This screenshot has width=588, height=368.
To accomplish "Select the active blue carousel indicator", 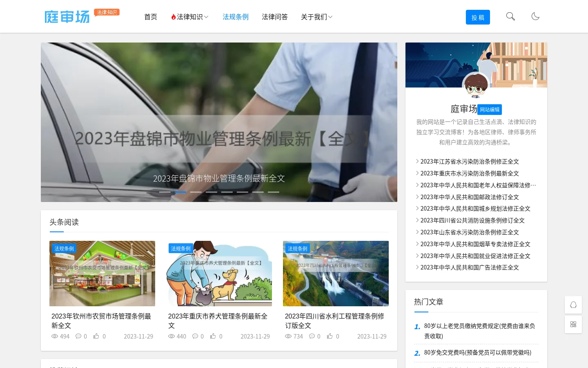I will (x=180, y=192).
